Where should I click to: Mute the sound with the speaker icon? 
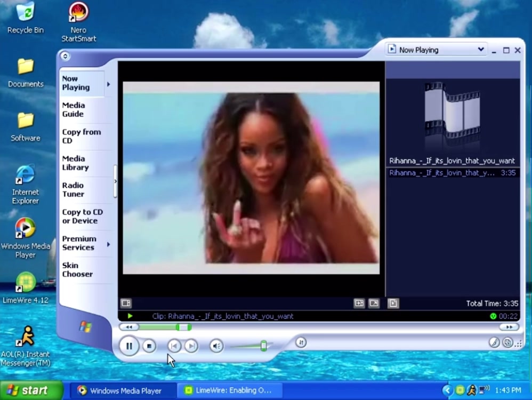pyautogui.click(x=216, y=346)
